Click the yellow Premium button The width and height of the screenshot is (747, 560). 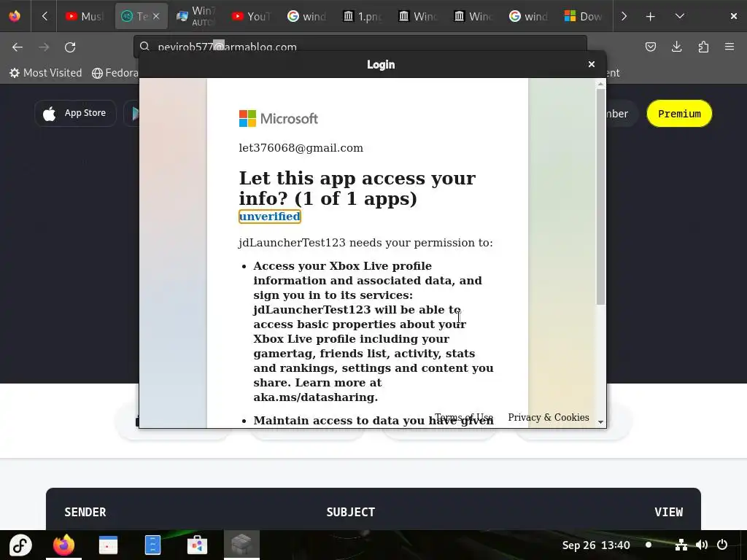point(679,114)
